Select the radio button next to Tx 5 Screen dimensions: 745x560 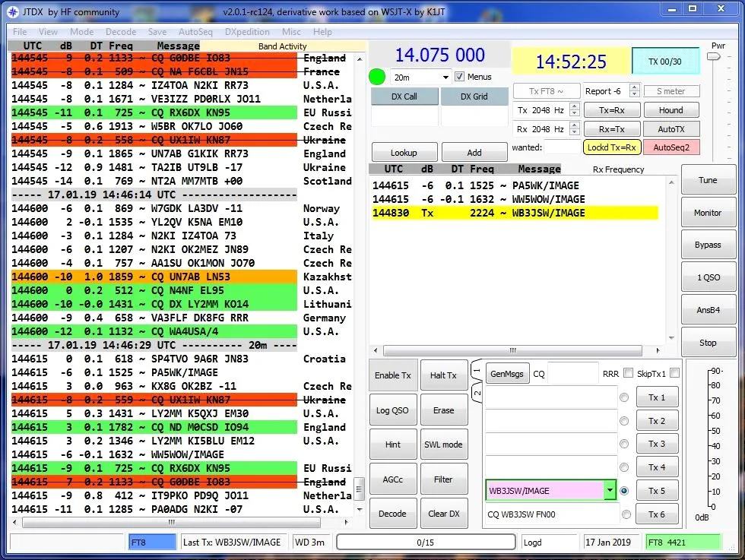[x=624, y=491]
